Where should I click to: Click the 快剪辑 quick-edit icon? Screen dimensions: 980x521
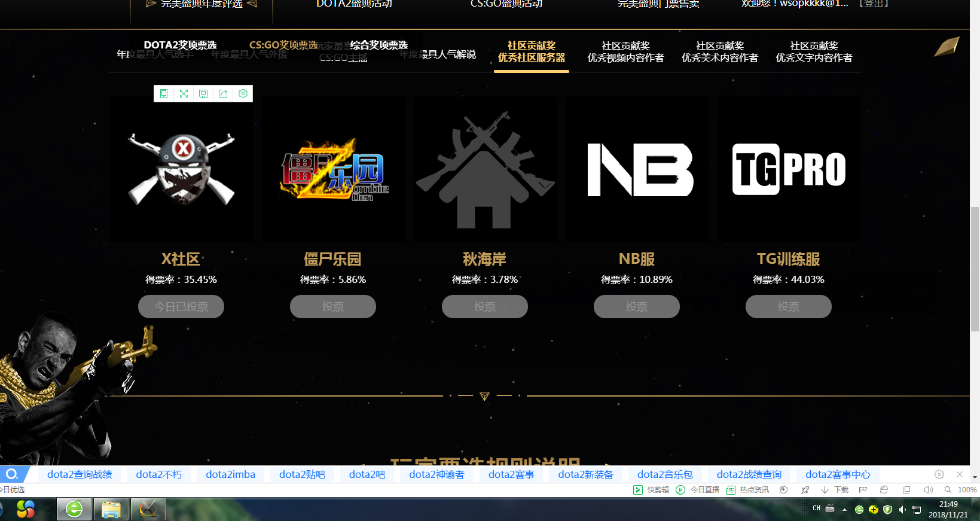(x=638, y=490)
